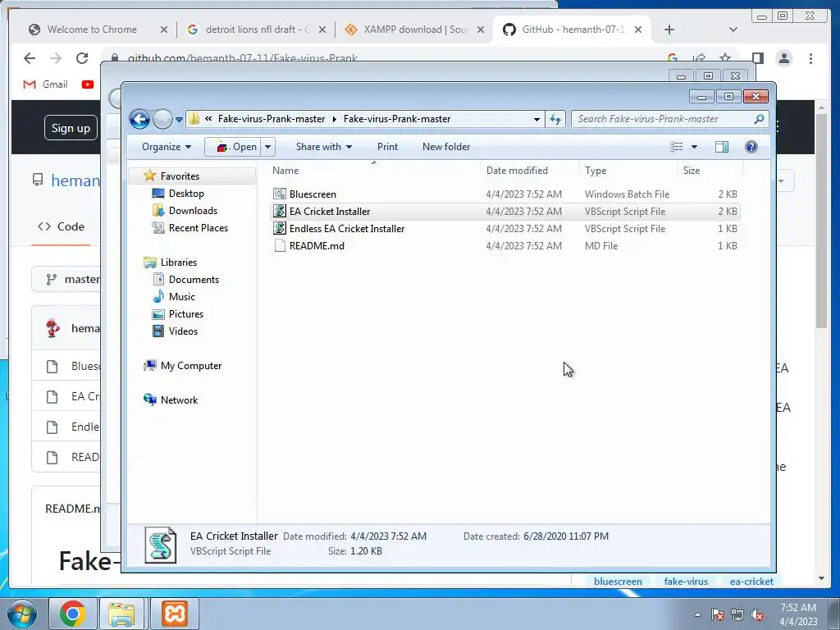Reload the GitHub page in Chrome
840x630 pixels.
point(81,58)
